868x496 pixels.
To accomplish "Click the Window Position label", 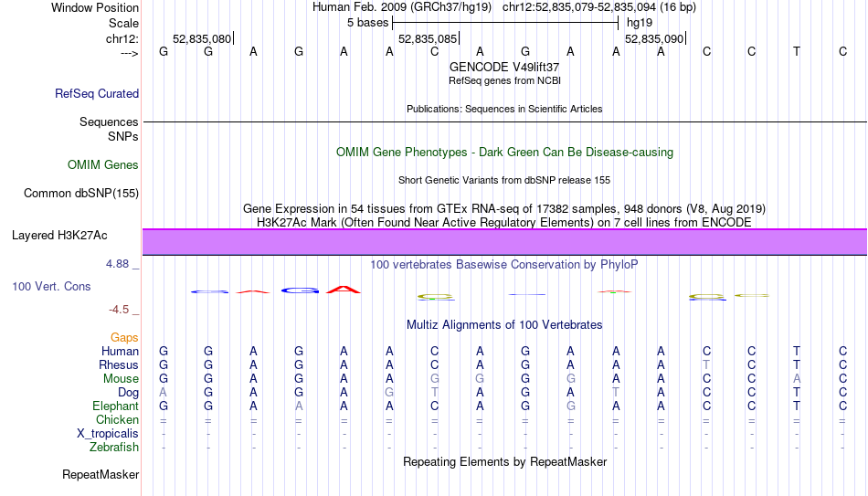I will [95, 7].
